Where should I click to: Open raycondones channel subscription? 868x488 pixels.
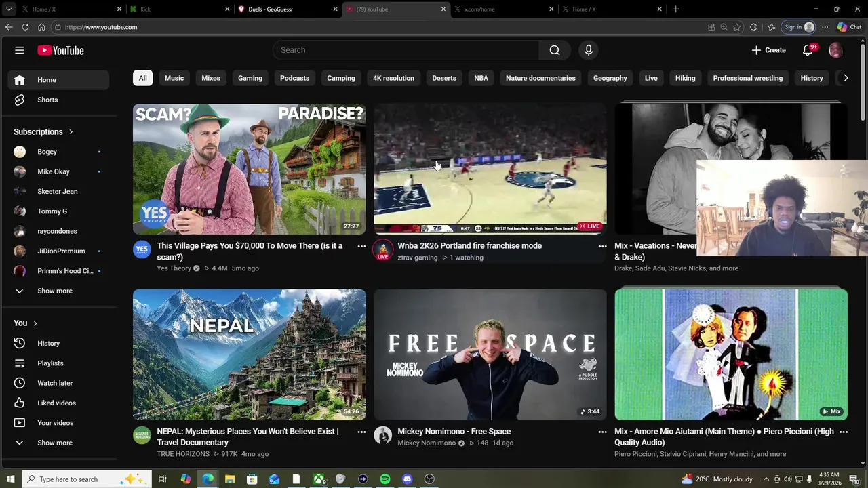(x=58, y=231)
